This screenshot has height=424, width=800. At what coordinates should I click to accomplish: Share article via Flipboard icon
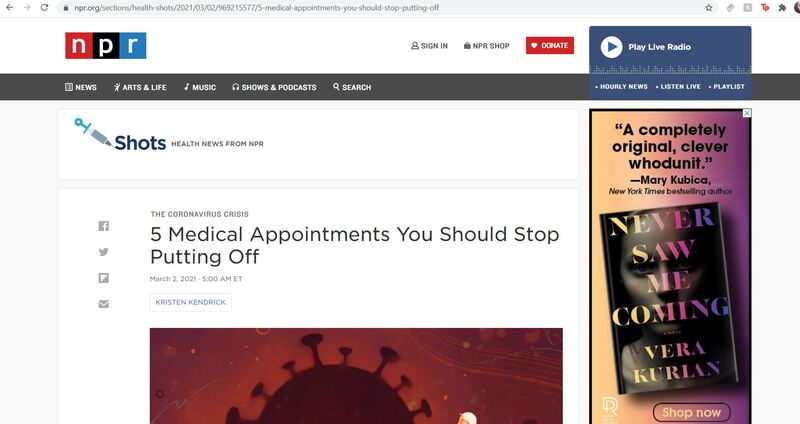point(104,278)
